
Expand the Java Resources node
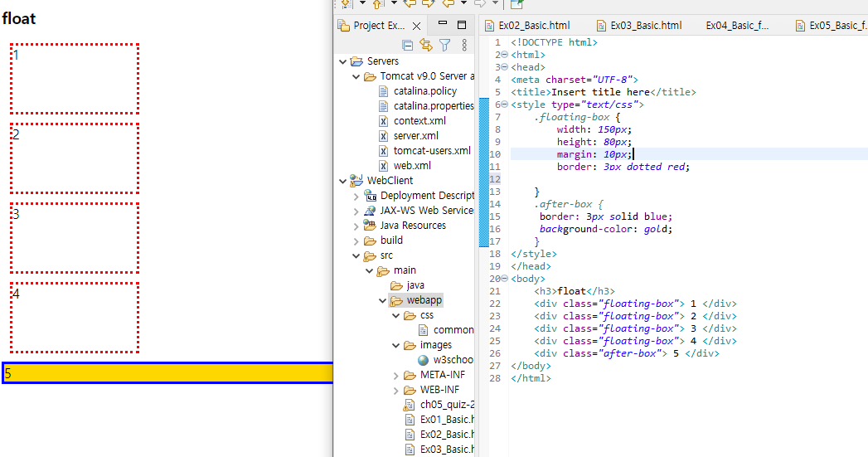coord(356,226)
